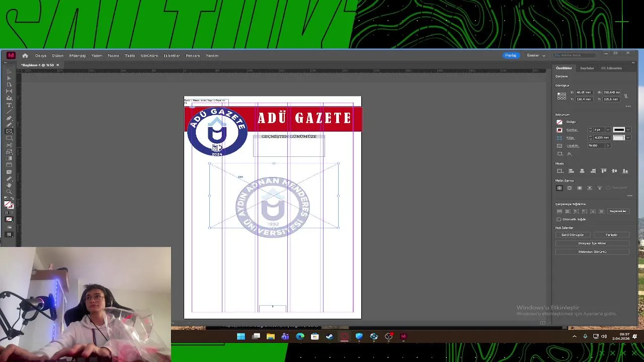Viewport: 644px width, 362px height.
Task: Click align horizontal centers icon
Action: pyautogui.click(x=582, y=171)
